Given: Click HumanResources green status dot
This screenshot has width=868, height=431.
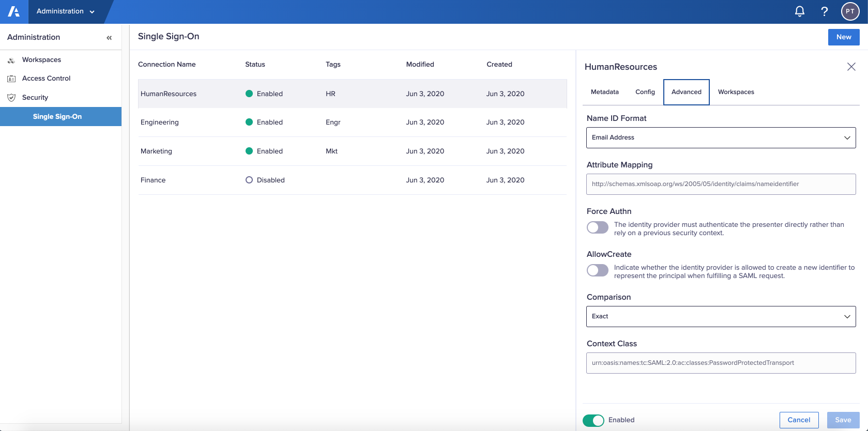Looking at the screenshot, I should pyautogui.click(x=249, y=94).
